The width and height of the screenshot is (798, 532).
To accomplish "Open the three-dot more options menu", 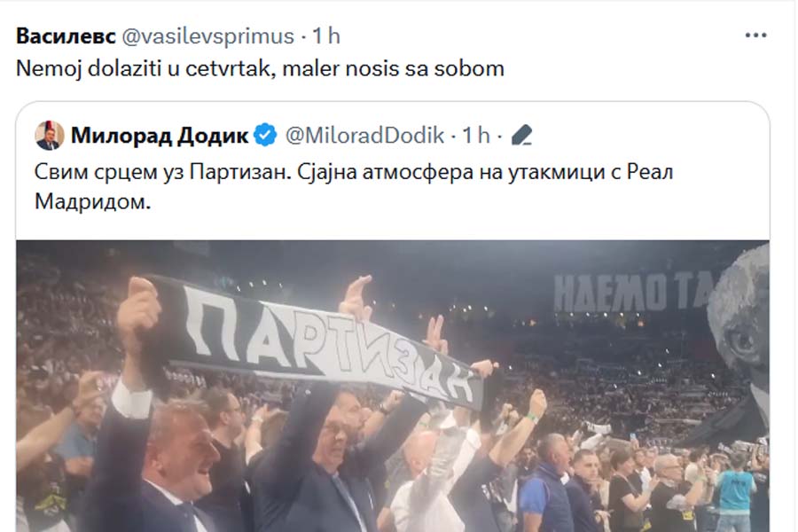I will [755, 35].
